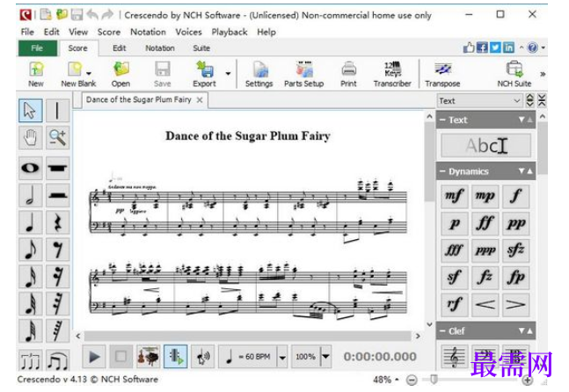Open Parts Setup

(x=304, y=75)
